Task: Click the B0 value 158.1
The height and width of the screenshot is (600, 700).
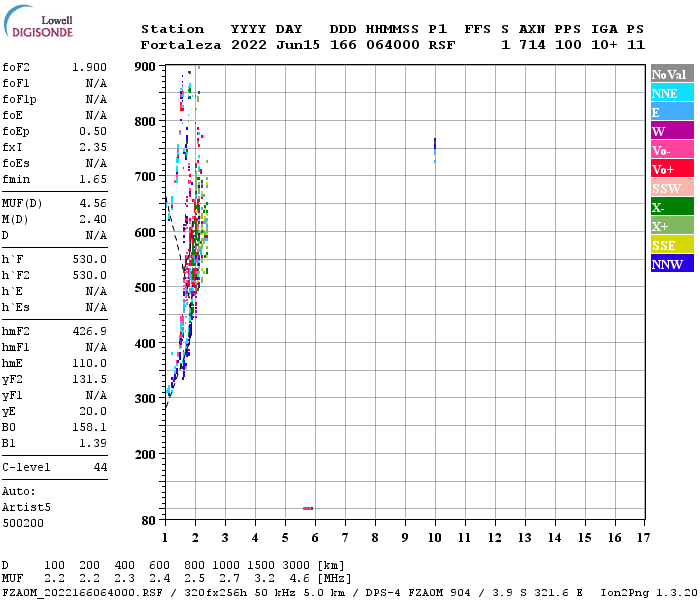Action: click(89, 427)
